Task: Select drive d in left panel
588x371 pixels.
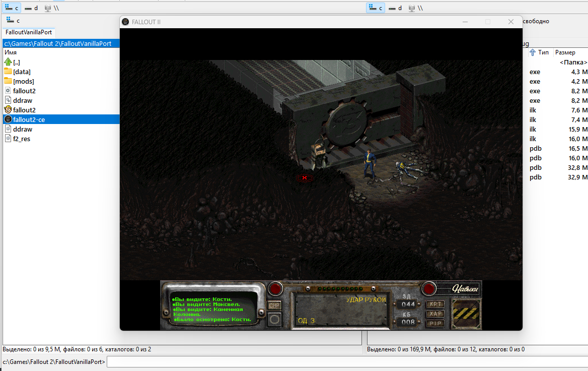Action: (31, 8)
